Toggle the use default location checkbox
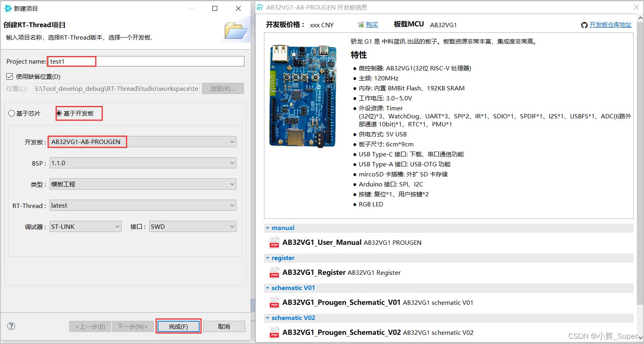 tap(10, 76)
